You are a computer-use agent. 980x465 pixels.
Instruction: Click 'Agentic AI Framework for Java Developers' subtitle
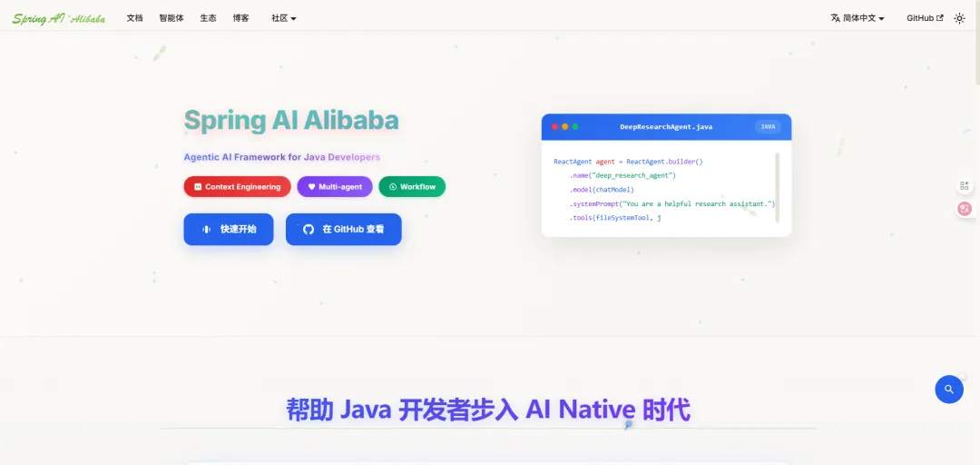point(282,157)
